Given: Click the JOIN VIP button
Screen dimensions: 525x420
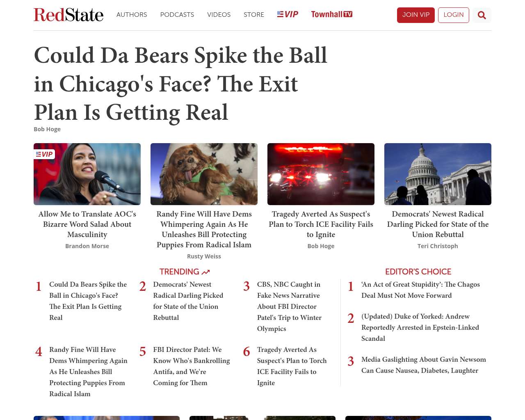Looking at the screenshot, I should click(416, 15).
